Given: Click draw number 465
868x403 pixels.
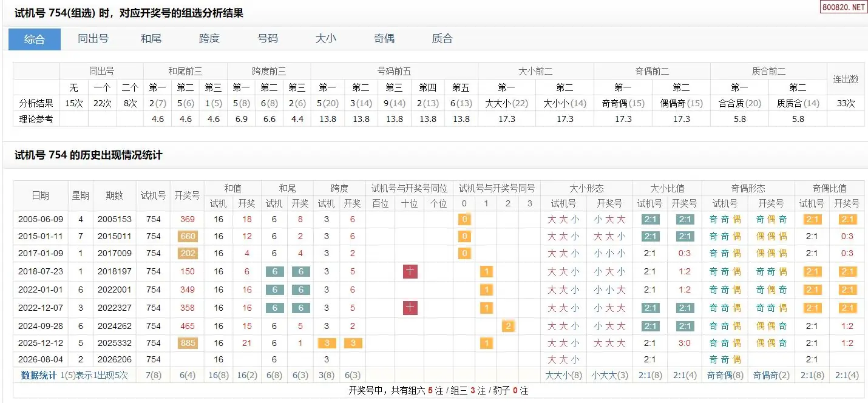Looking at the screenshot, I should (x=188, y=326).
